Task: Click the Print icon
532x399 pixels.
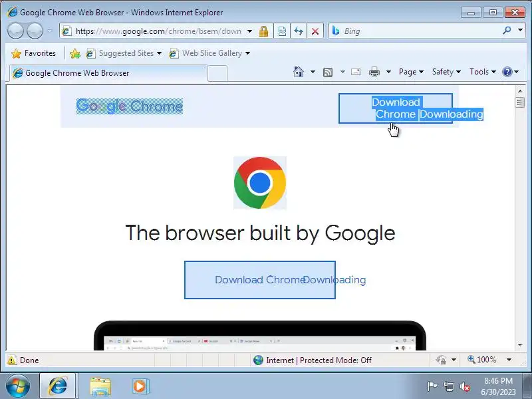Action: [x=374, y=72]
